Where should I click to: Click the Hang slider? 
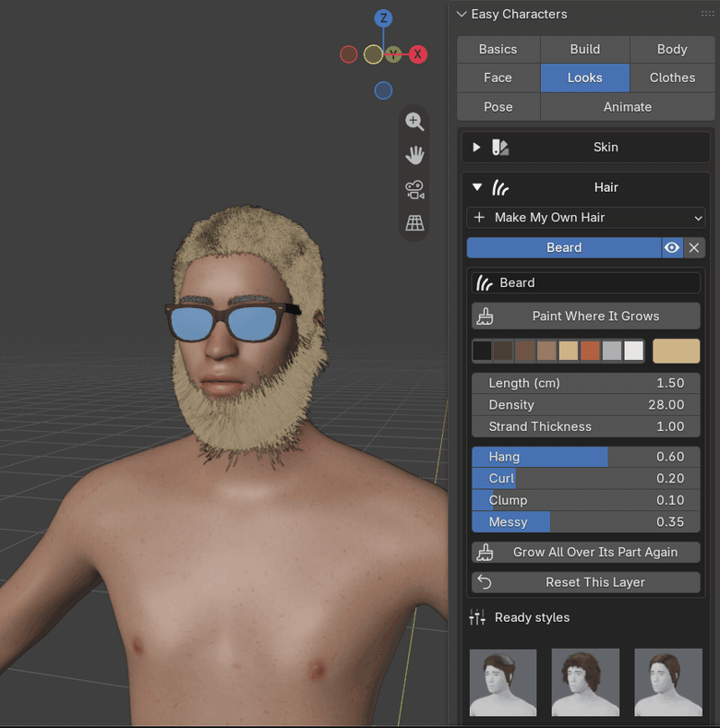coord(586,457)
